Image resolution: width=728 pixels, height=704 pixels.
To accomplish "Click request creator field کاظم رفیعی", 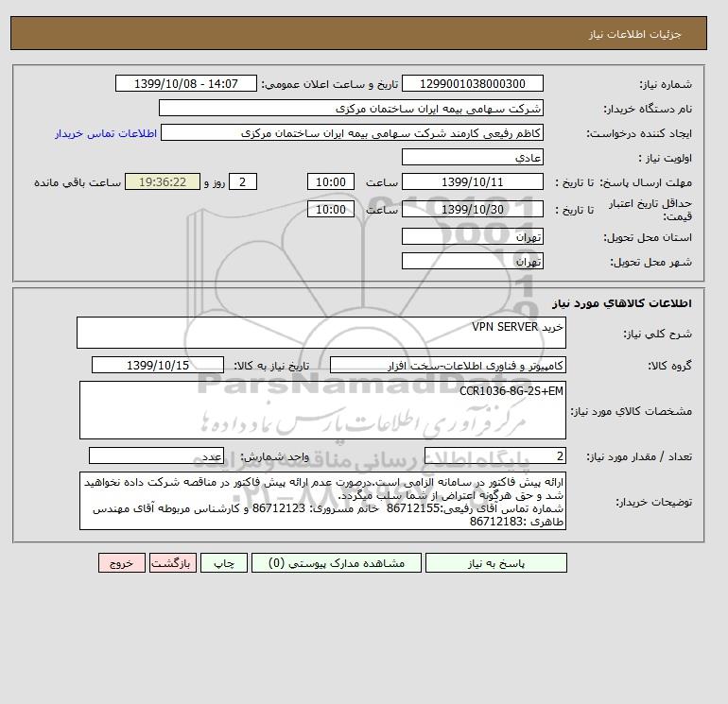I will [x=352, y=132].
